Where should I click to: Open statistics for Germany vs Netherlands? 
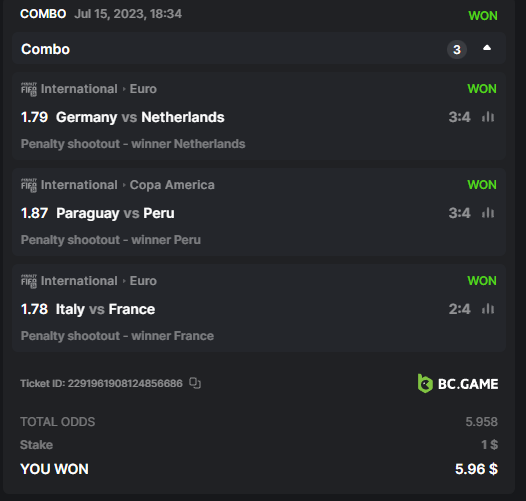tap(488, 117)
